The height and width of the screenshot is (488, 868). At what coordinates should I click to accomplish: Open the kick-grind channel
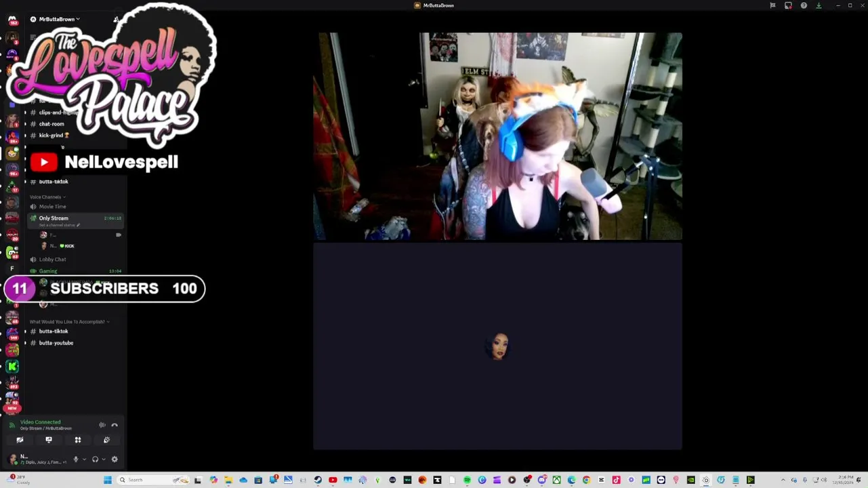[x=54, y=136]
